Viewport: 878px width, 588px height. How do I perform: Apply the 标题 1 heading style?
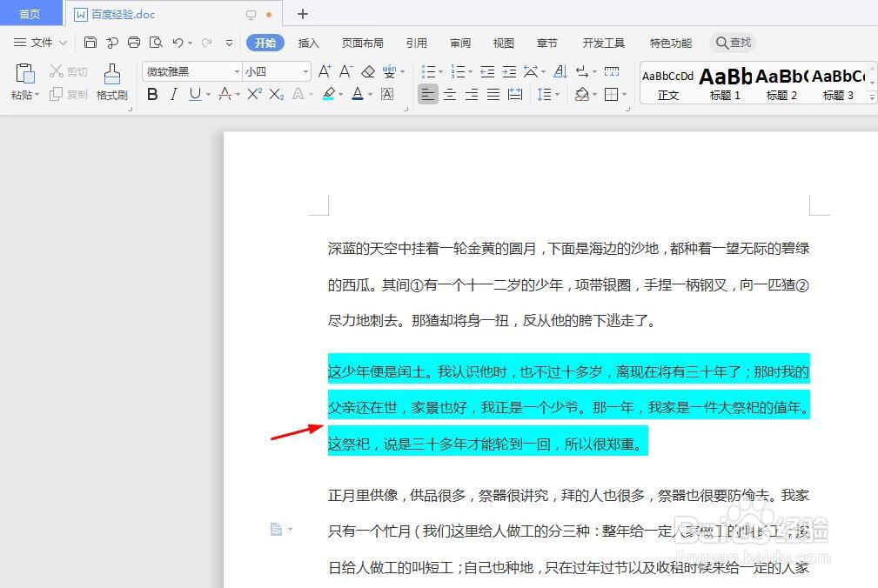pyautogui.click(x=725, y=83)
